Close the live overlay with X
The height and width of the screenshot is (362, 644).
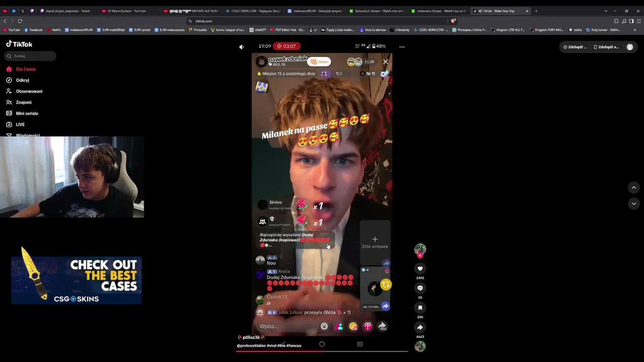[x=385, y=62]
